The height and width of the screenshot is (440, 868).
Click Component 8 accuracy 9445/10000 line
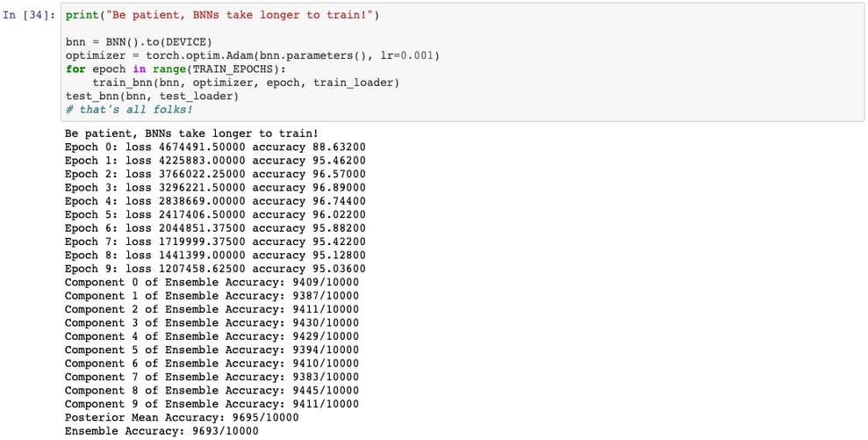(x=212, y=391)
